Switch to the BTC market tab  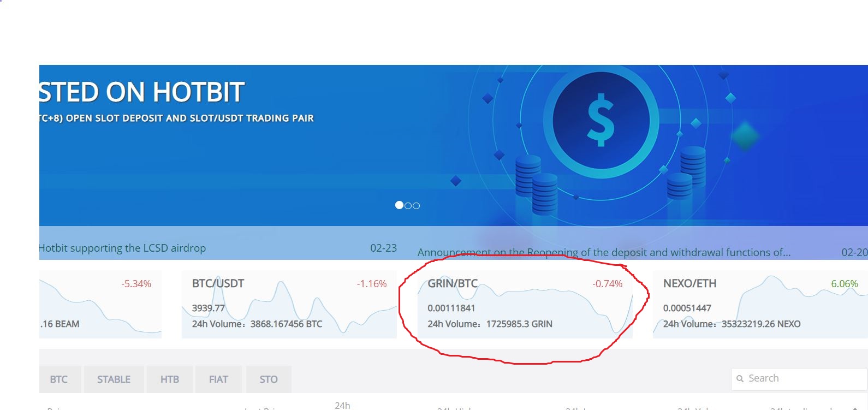tap(59, 379)
